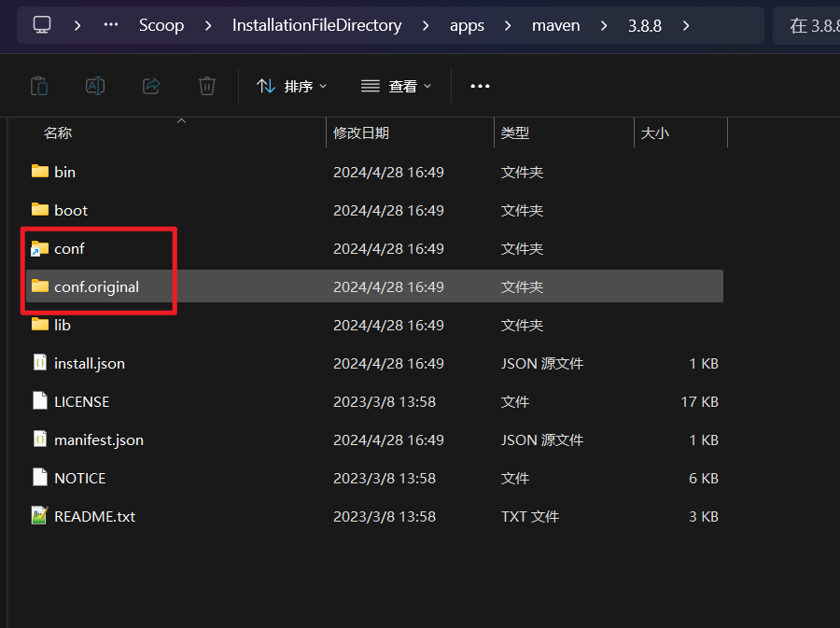Expand chevron after Scoop in path
This screenshot has height=628, width=840.
[x=208, y=25]
